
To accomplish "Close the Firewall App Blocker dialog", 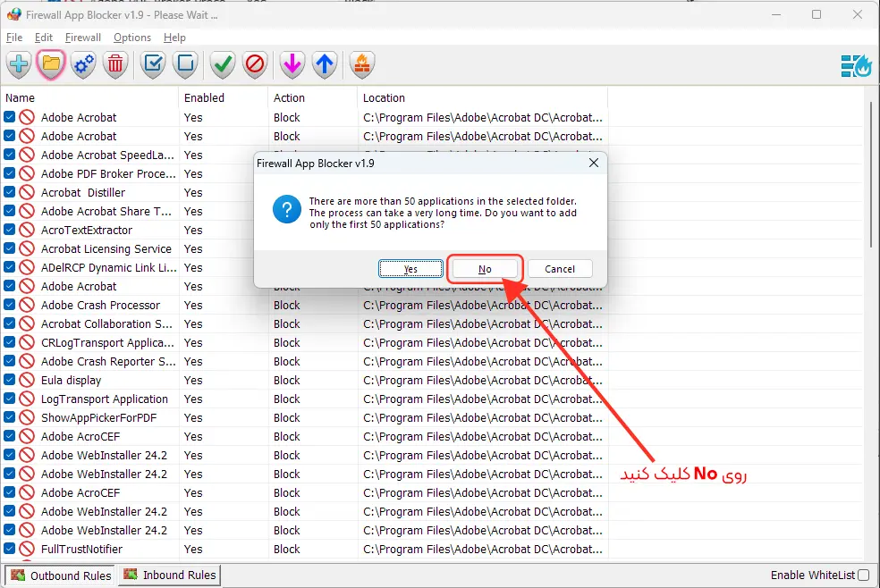I will pyautogui.click(x=594, y=164).
